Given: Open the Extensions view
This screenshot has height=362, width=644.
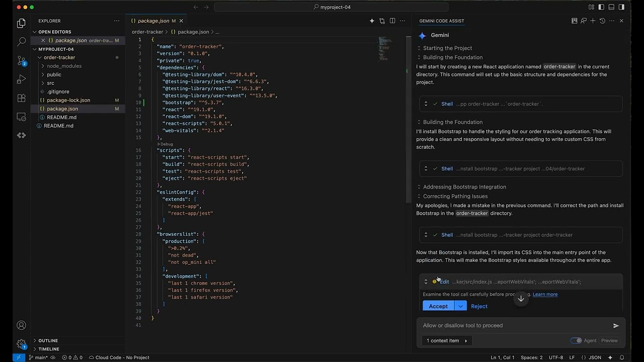Looking at the screenshot, I should 21,98.
